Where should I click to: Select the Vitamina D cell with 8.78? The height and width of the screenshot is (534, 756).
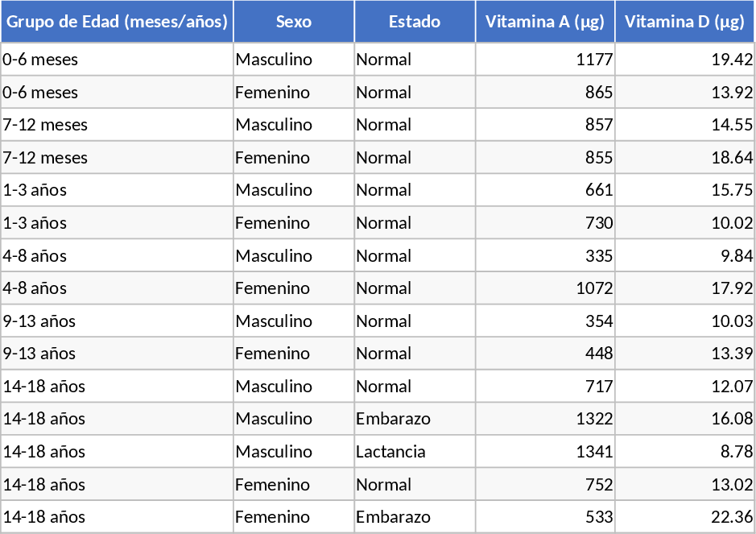pos(684,452)
